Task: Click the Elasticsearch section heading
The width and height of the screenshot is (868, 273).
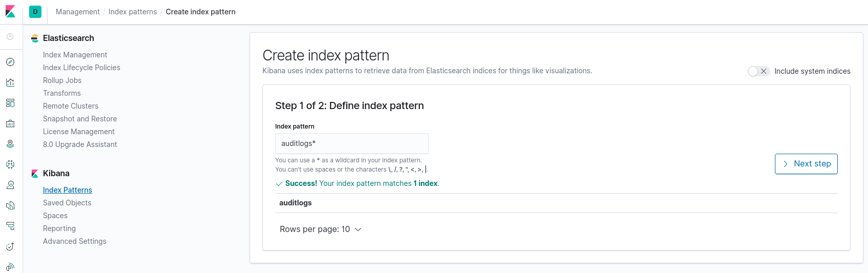Action: point(69,38)
